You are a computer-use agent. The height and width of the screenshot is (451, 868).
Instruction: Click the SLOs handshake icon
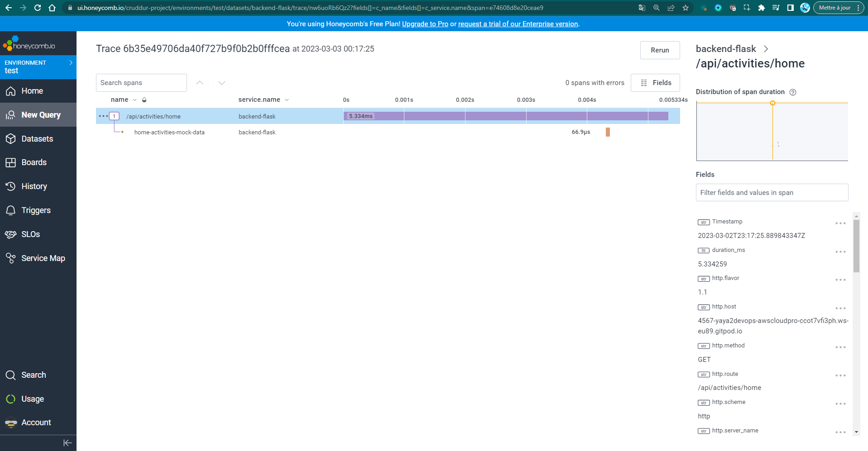pos(11,234)
